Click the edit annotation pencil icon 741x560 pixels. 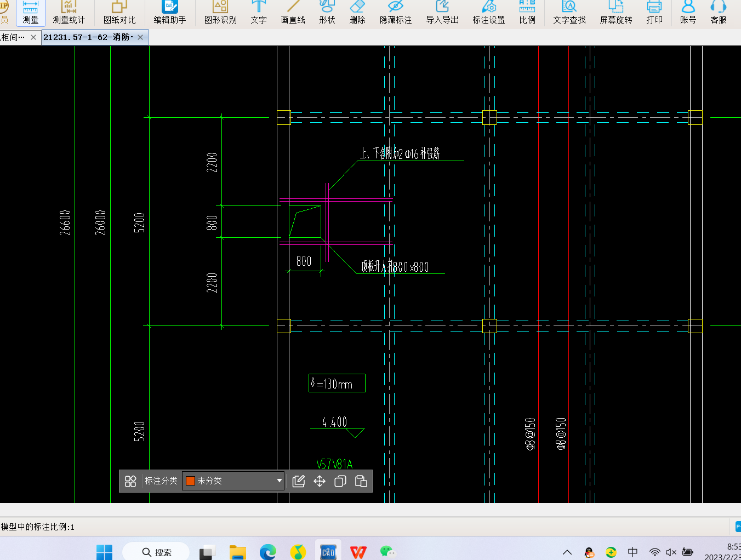click(x=299, y=481)
